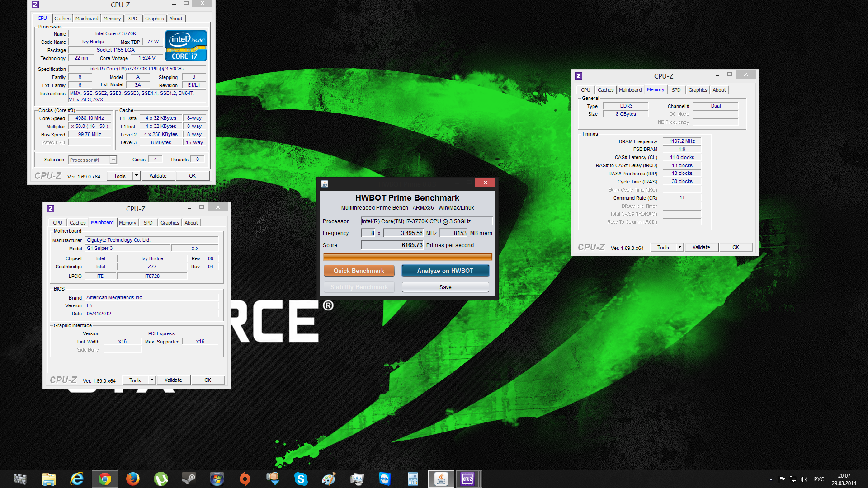Click the CAS# Latency value 11.0 clocks

(x=682, y=157)
